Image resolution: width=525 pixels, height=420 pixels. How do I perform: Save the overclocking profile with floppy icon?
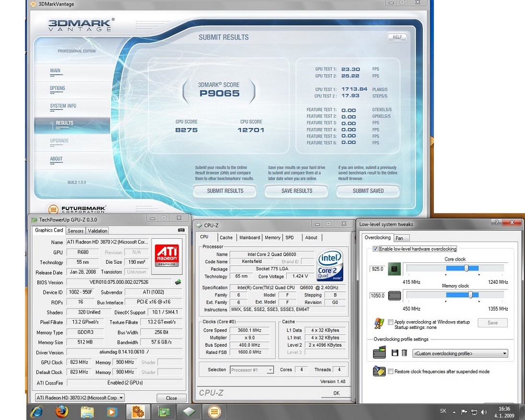(x=395, y=353)
